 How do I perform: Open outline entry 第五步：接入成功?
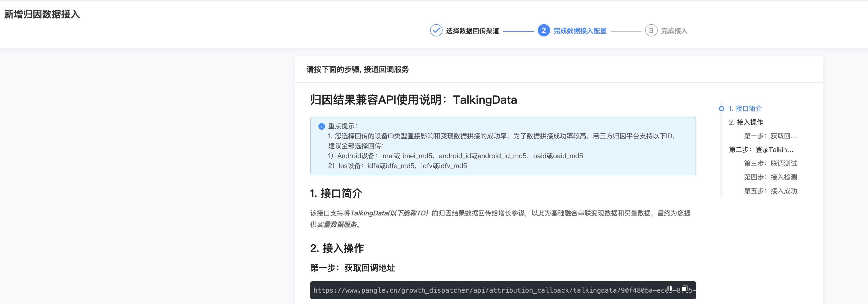(x=770, y=191)
